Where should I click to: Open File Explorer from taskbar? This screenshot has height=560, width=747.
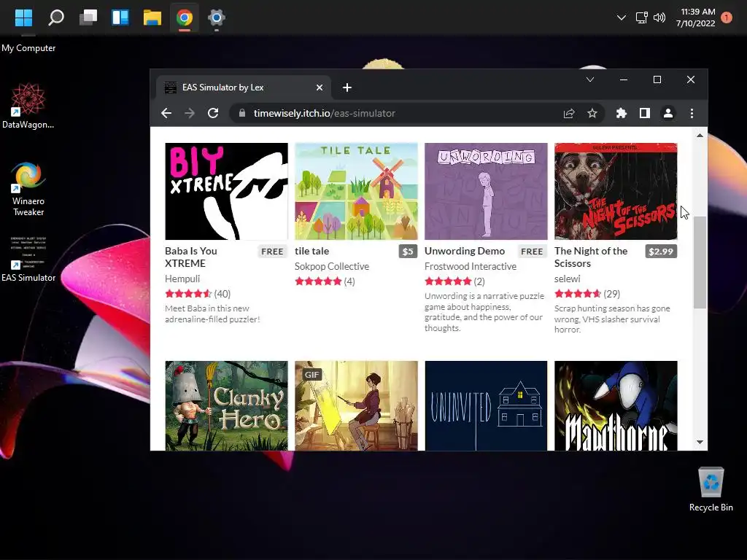[x=152, y=18]
